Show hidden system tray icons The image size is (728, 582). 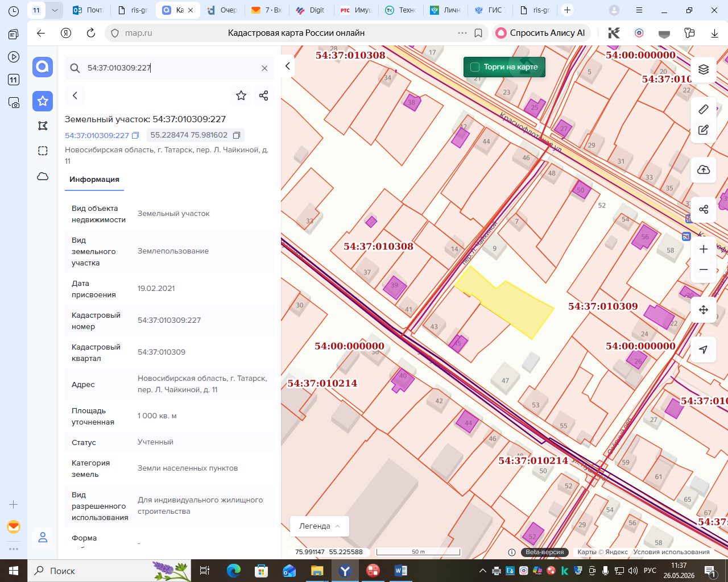point(483,571)
